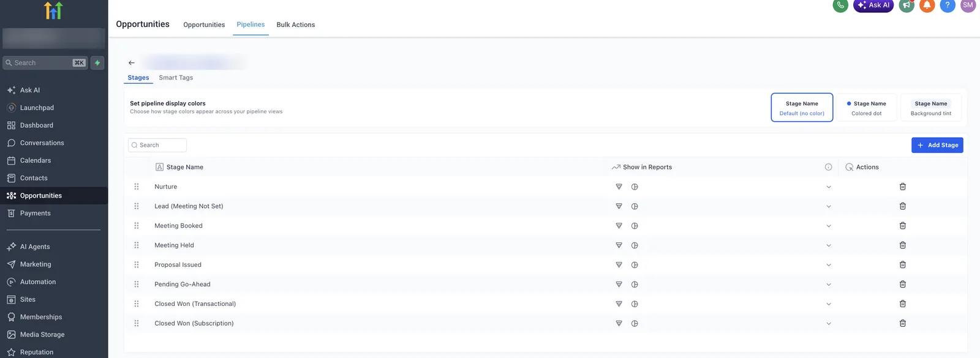Toggle funnel chart for Lead (Meeting Not Set)
The width and height of the screenshot is (980, 358).
(x=619, y=206)
